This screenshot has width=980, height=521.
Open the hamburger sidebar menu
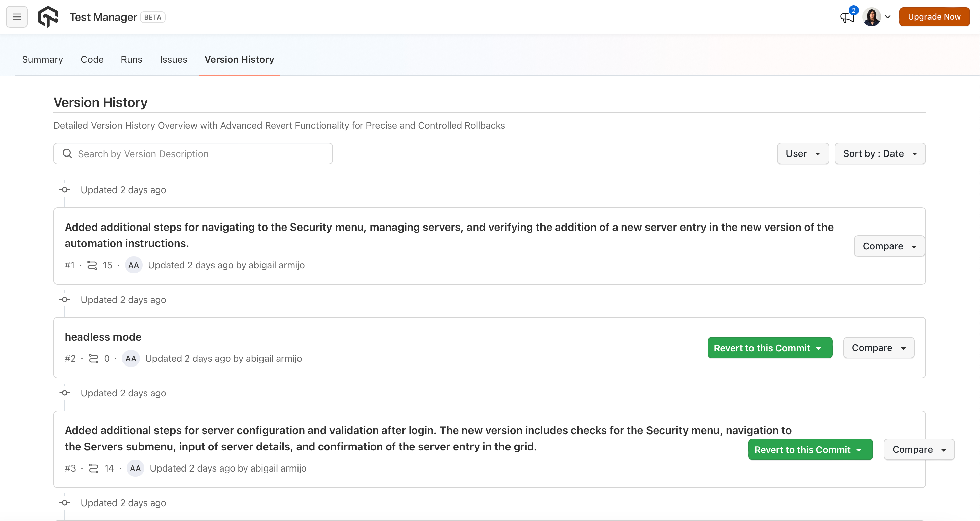[x=17, y=17]
